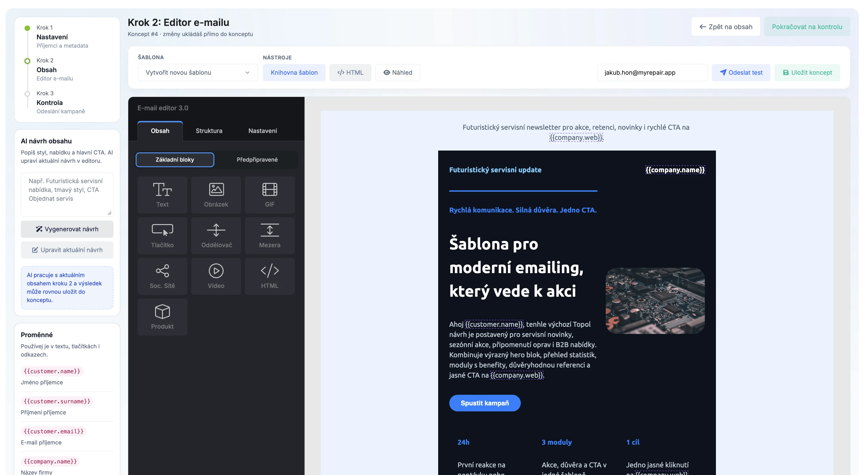This screenshot has width=868, height=475.
Task: Insert the Produkt cube block
Action: tap(162, 316)
